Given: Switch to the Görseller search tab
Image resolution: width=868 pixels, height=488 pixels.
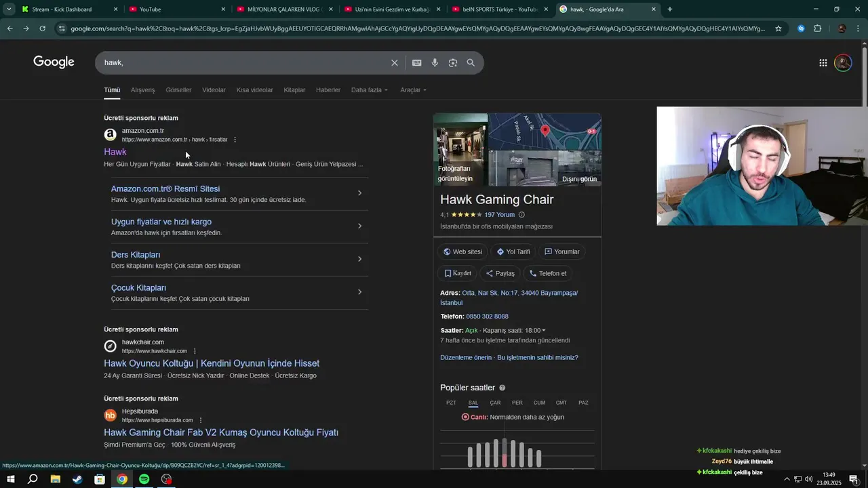Looking at the screenshot, I should click(178, 90).
